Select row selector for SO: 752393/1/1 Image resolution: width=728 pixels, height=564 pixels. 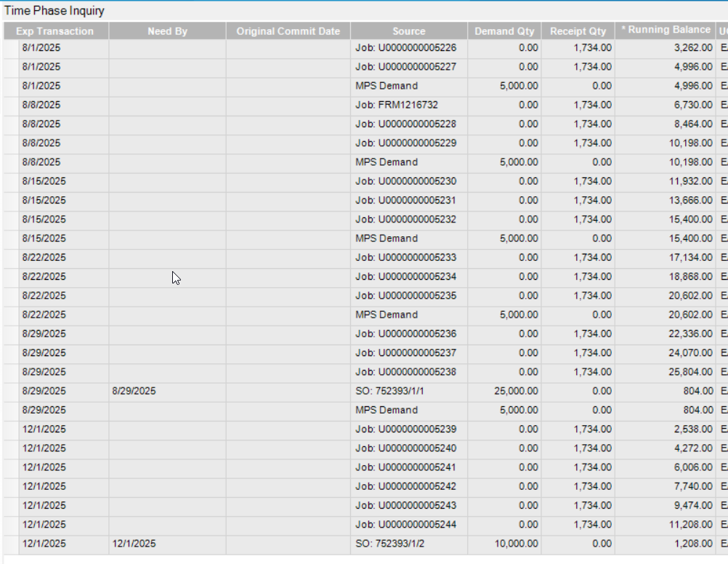(x=11, y=391)
